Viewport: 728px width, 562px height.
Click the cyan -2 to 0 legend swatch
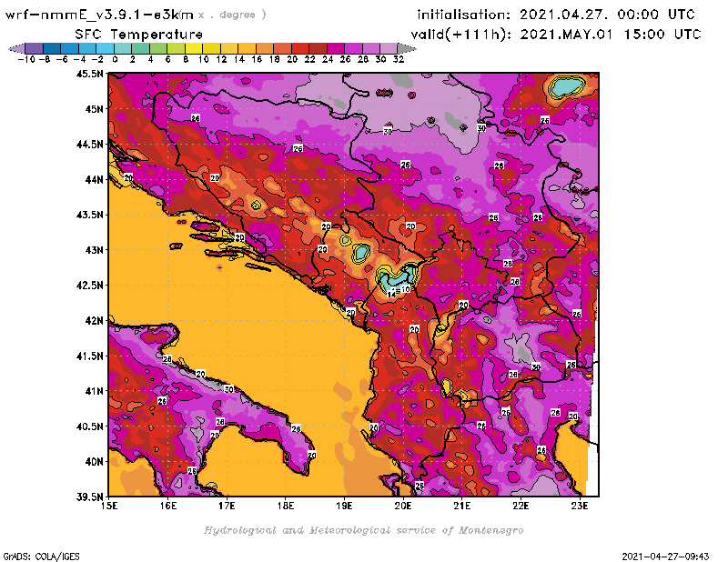coord(105,48)
